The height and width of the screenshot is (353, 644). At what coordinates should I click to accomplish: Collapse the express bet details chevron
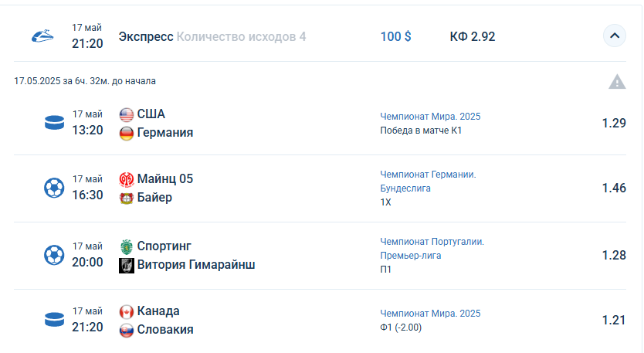click(615, 36)
